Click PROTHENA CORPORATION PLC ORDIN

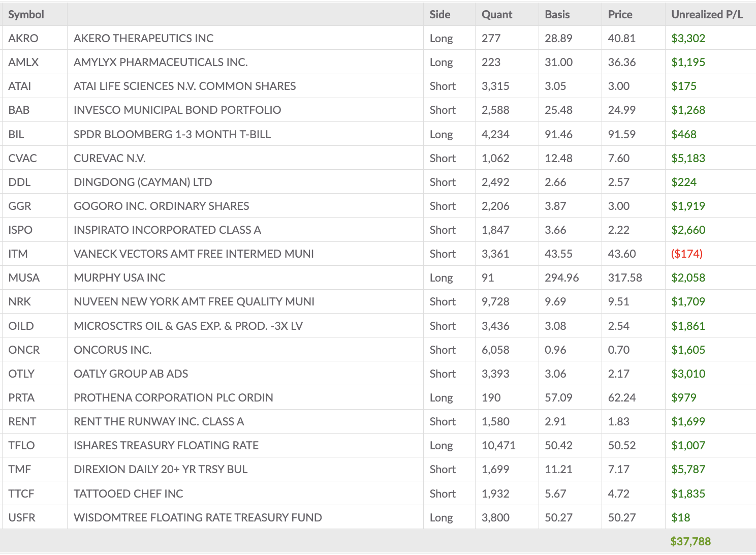pos(173,397)
